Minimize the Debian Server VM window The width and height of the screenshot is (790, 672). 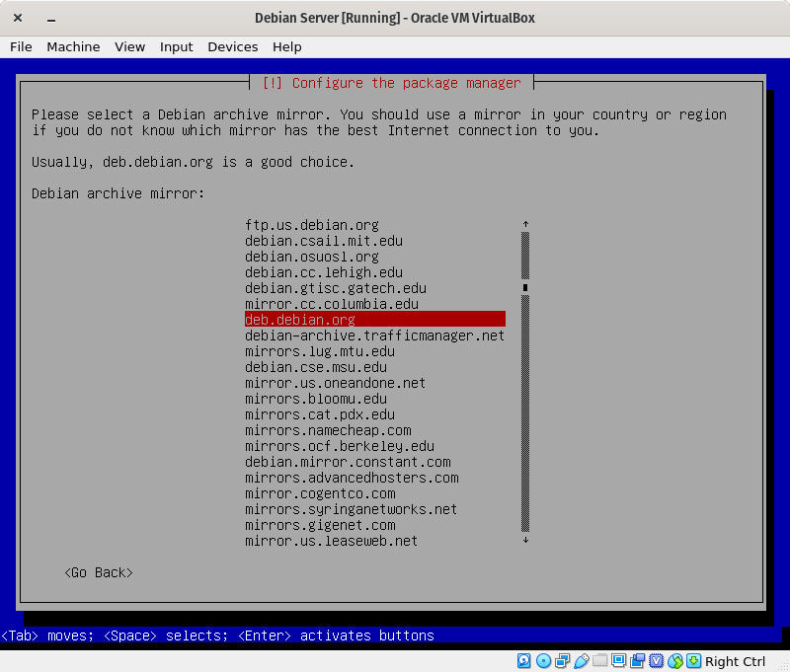point(51,19)
